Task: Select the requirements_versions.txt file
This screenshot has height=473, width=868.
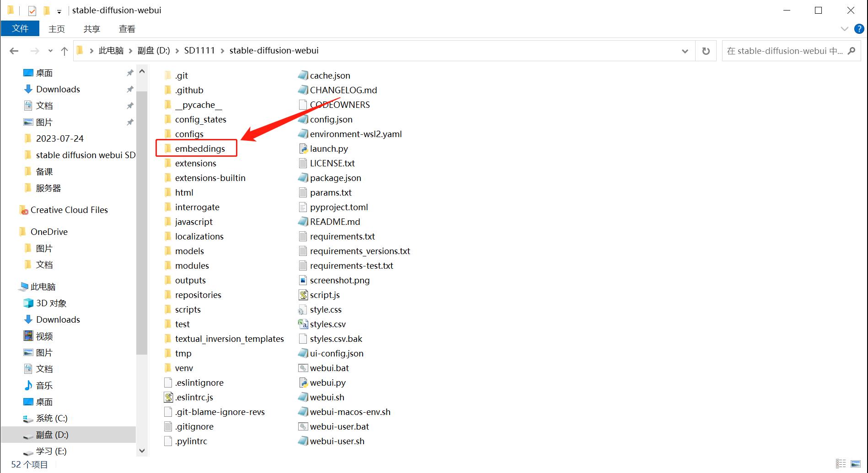Action: click(360, 251)
